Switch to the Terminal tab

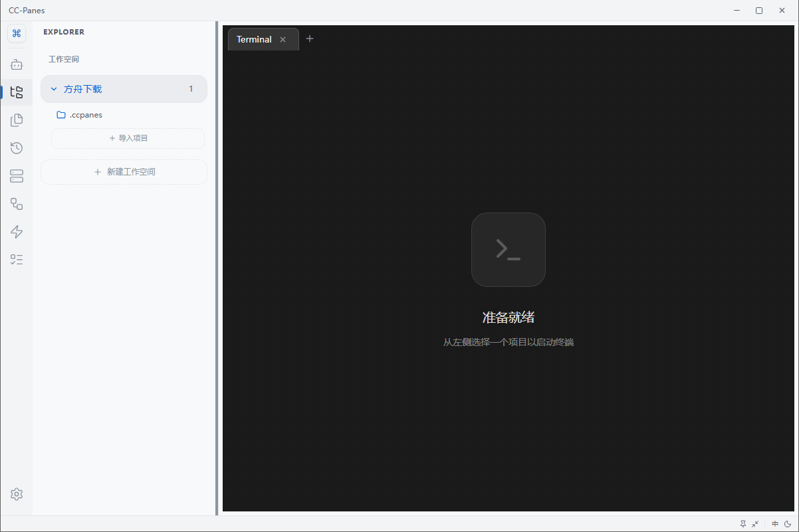pyautogui.click(x=254, y=39)
